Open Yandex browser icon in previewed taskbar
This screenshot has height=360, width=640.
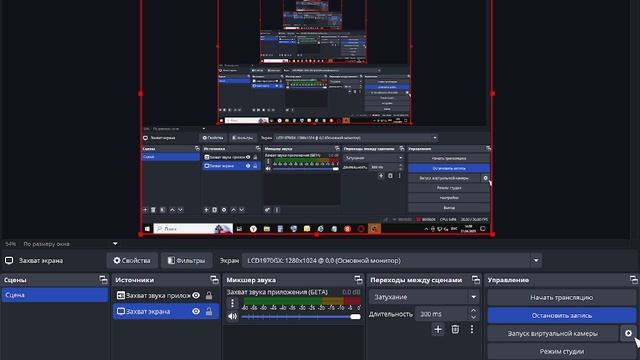coord(253,229)
